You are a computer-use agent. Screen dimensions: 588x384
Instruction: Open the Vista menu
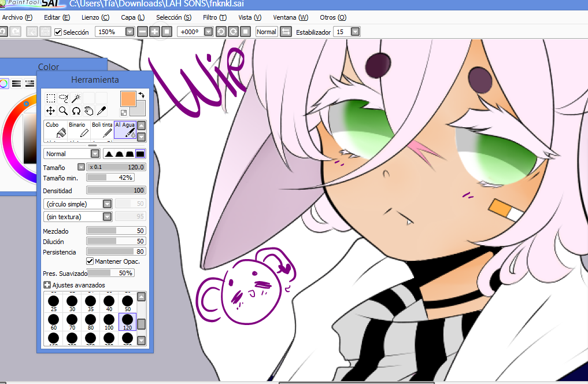tap(250, 17)
